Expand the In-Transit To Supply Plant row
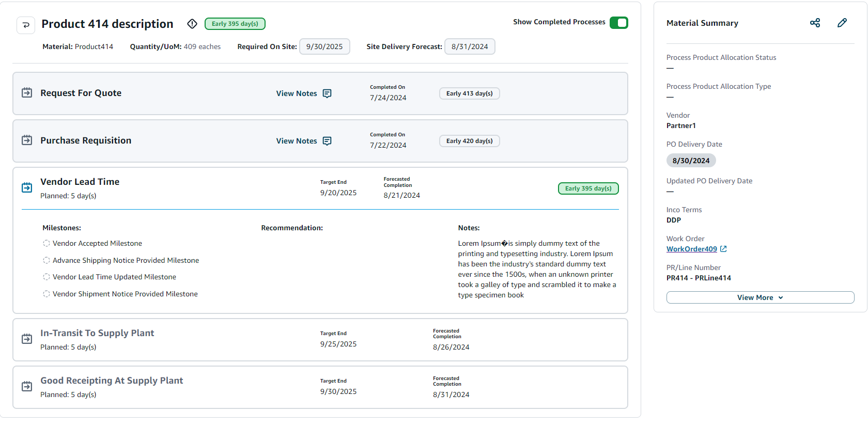The width and height of the screenshot is (868, 427). (97, 334)
